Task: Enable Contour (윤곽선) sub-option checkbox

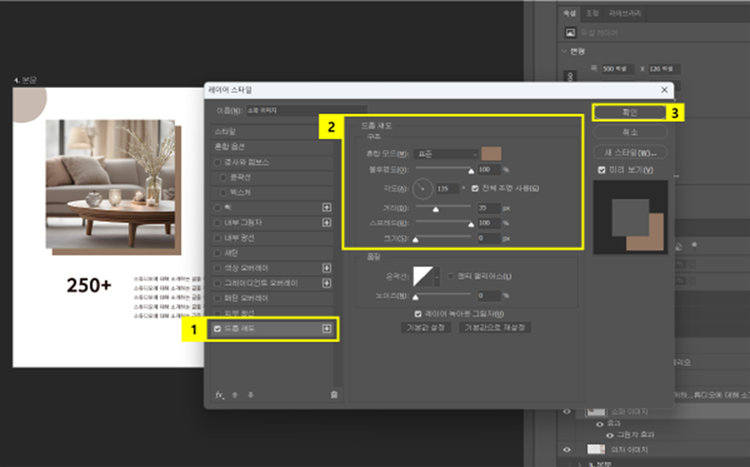Action: pos(223,178)
